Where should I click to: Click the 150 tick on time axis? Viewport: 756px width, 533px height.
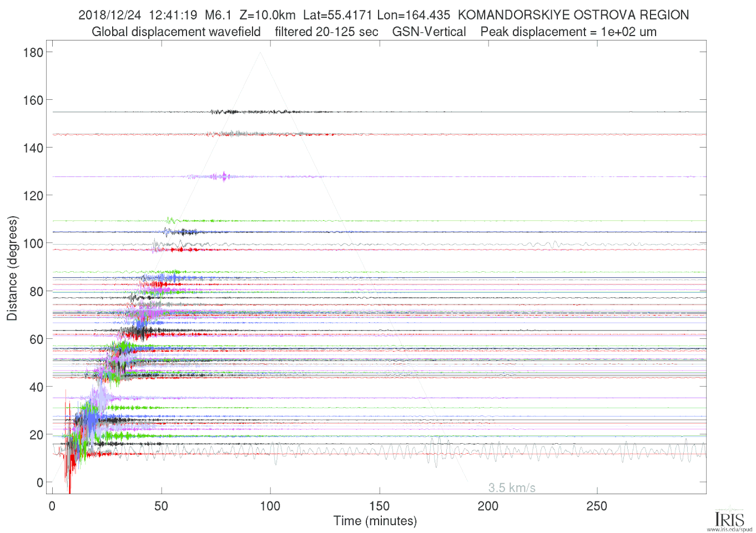[379, 506]
